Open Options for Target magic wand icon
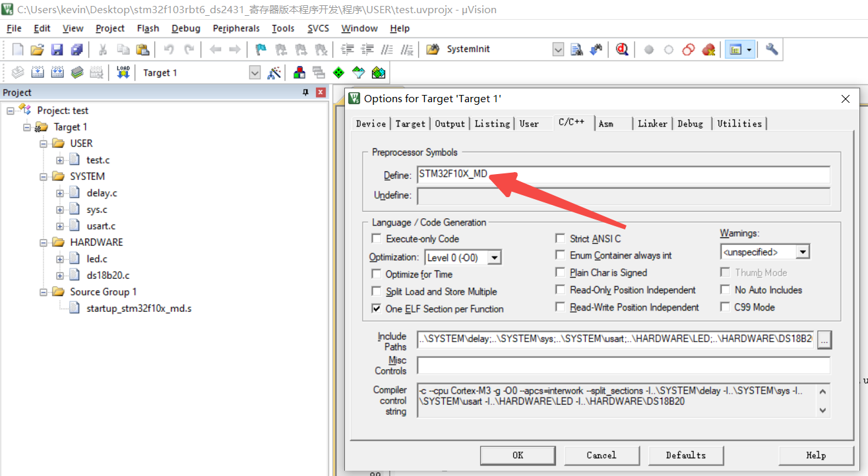The height and width of the screenshot is (476, 868). [x=274, y=73]
